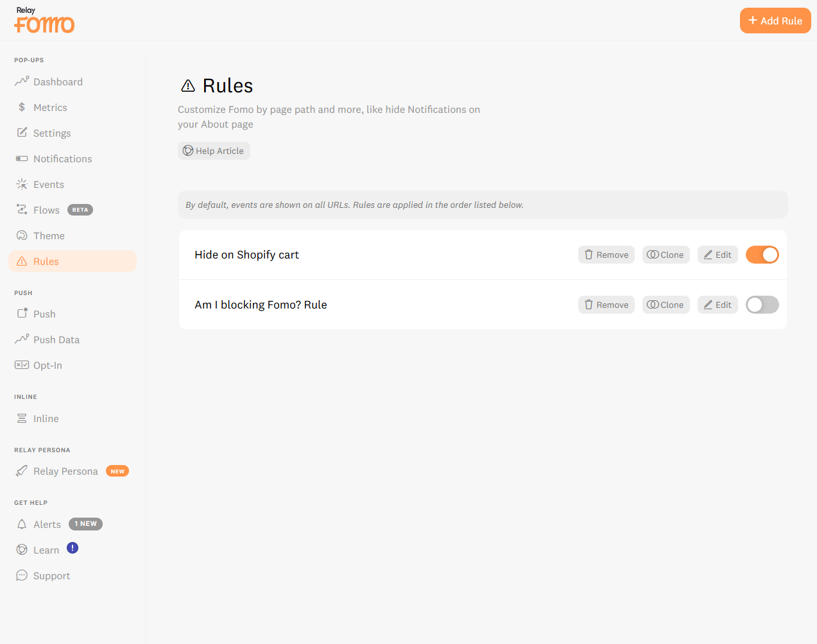The image size is (817, 644).
Task: Click the 'By default, events are shown' notice
Action: coord(483,205)
